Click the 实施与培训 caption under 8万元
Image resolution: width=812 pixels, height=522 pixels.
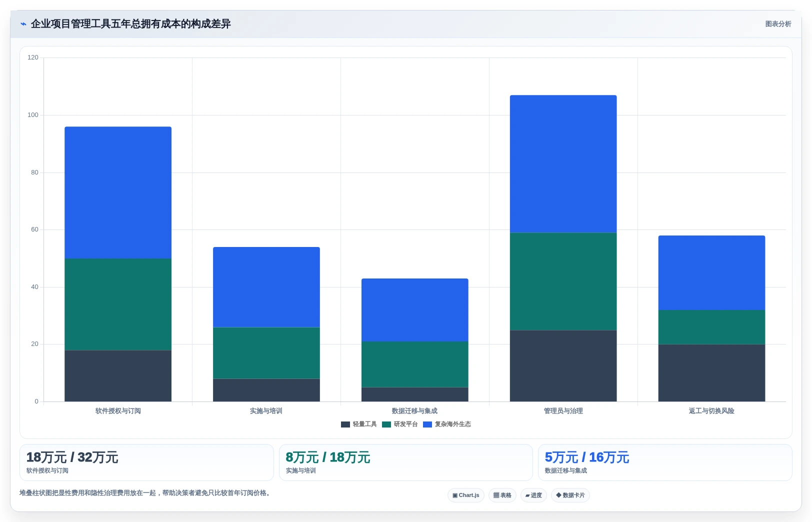pos(300,471)
